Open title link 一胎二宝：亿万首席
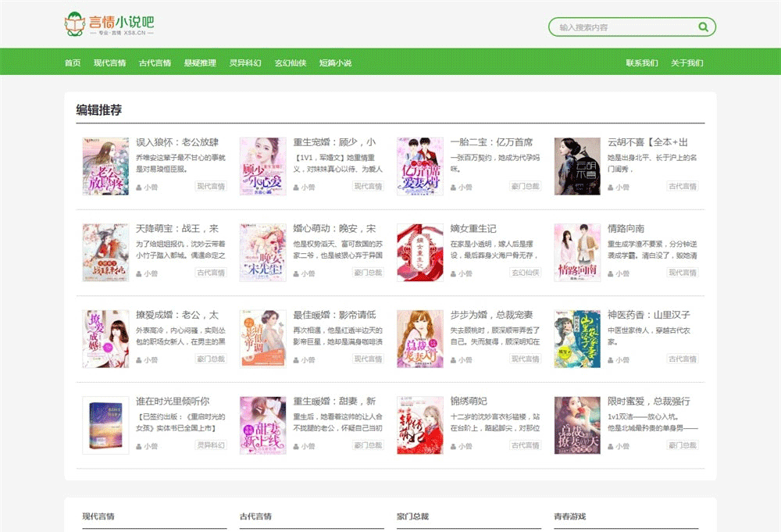Viewport: 781px width, 532px height. [x=491, y=142]
